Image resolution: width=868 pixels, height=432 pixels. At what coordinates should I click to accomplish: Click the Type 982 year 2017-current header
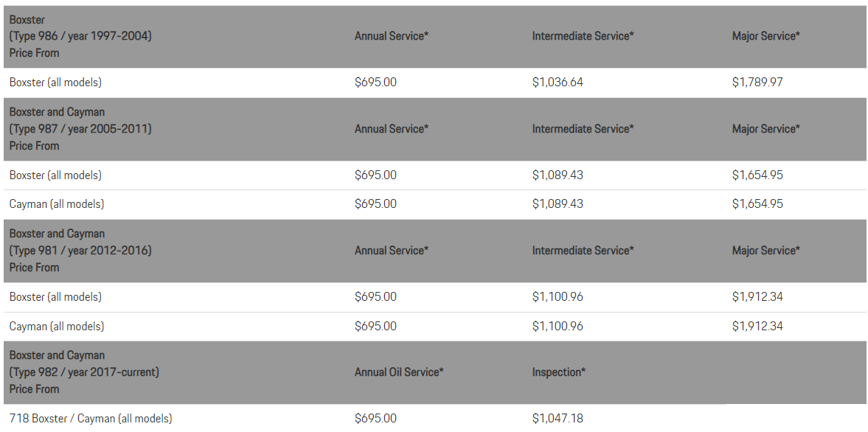[84, 372]
